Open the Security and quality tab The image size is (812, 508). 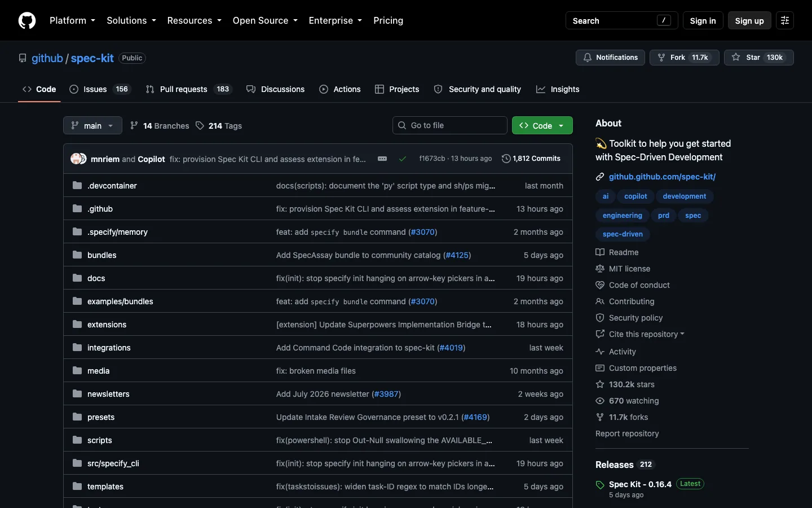tap(478, 89)
